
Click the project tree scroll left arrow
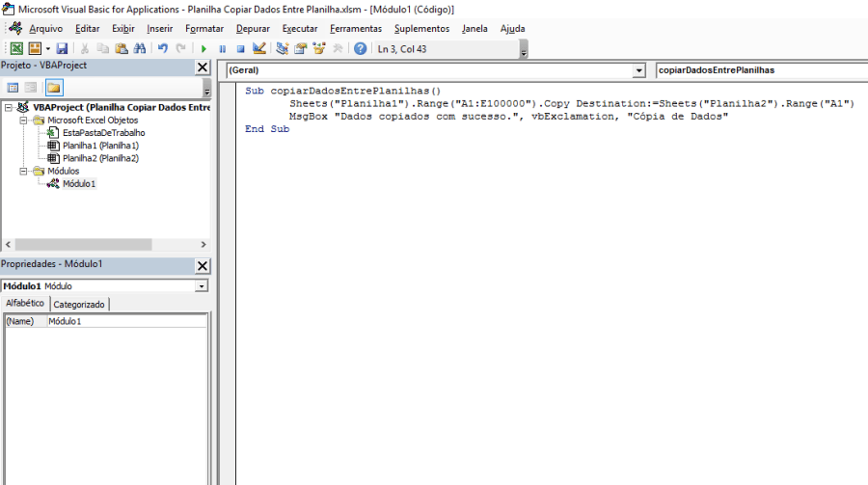click(8, 244)
